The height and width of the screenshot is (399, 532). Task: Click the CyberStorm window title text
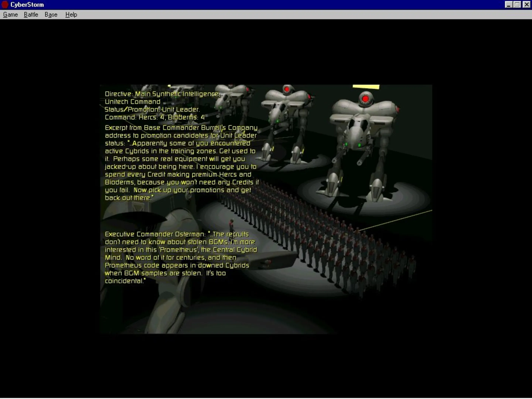(x=27, y=5)
